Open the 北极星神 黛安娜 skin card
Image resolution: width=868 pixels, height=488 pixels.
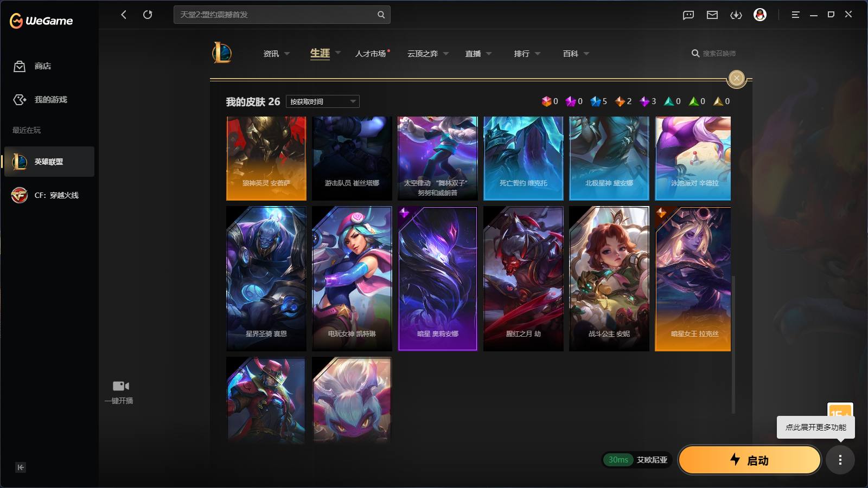click(609, 158)
